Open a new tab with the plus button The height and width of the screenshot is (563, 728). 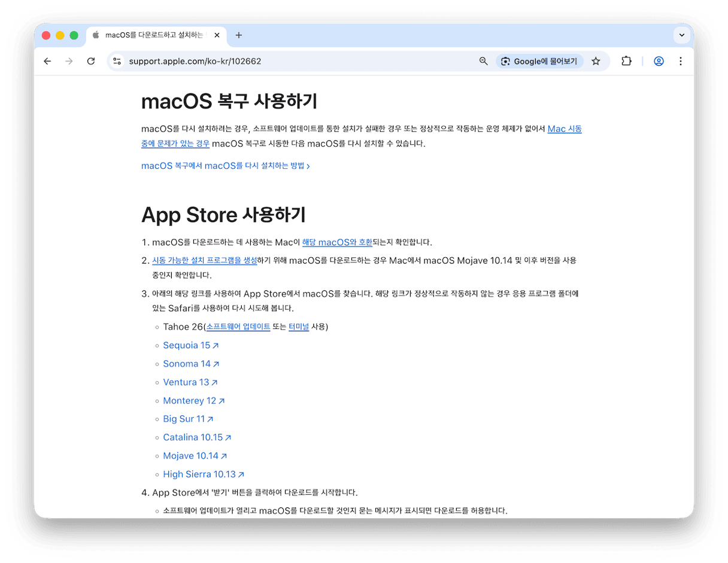pyautogui.click(x=238, y=35)
